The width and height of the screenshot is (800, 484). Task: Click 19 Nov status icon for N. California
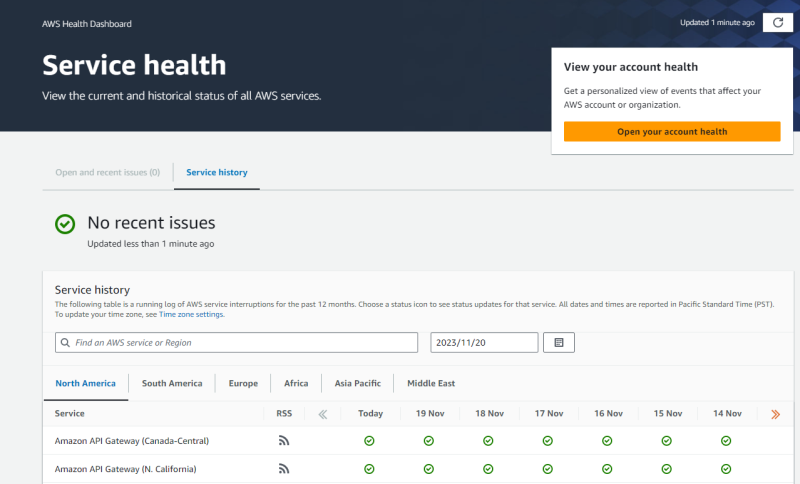tap(429, 468)
